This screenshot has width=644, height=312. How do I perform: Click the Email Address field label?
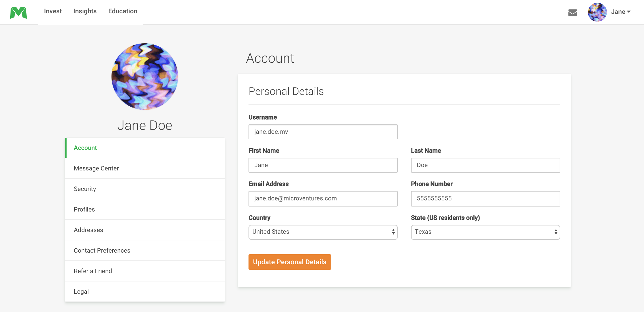[x=268, y=184]
